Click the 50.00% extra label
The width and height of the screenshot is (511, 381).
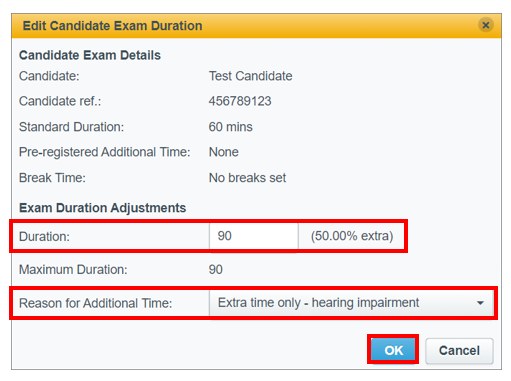(x=352, y=236)
